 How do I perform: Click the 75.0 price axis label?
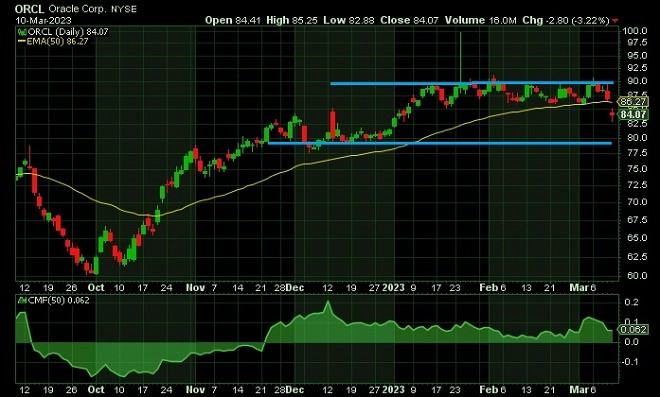(636, 168)
